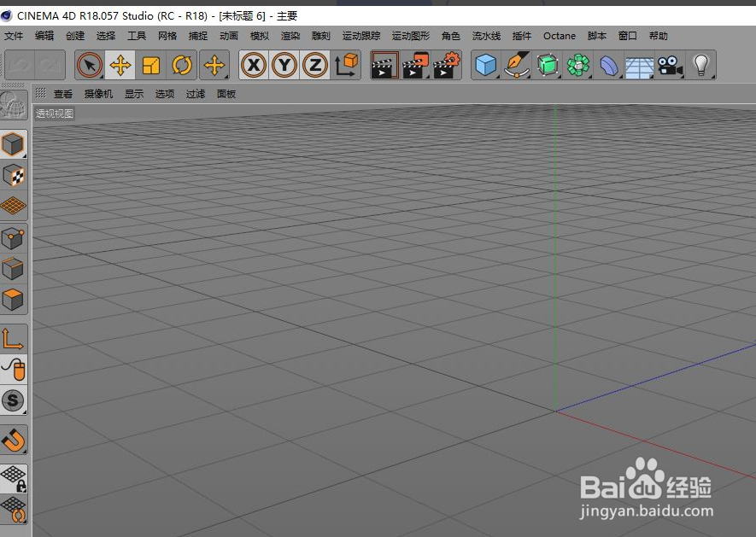Add a Floor environment object
This screenshot has height=537, width=756.
639,65
